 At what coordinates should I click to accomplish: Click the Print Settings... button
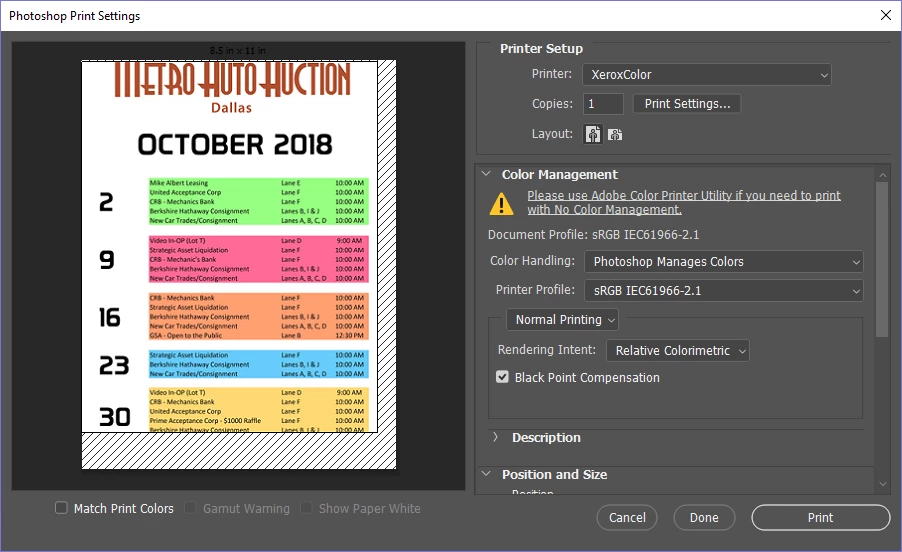point(687,104)
